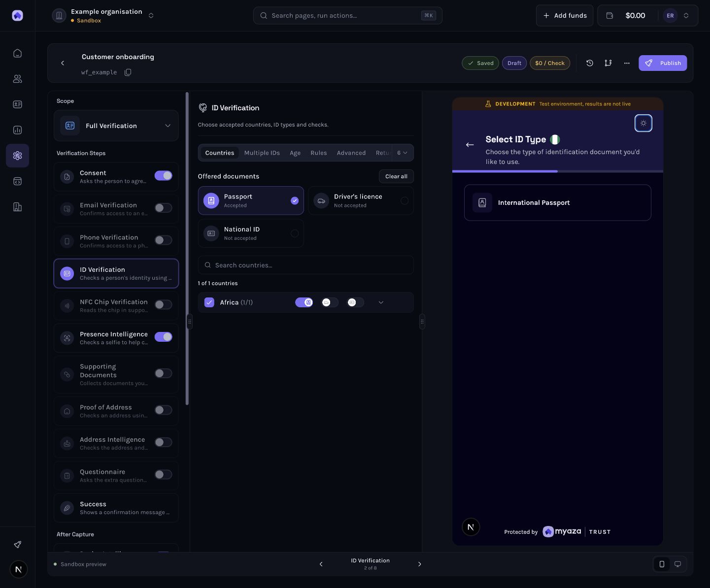Viewport: 710px width, 588px height.
Task: Disable the Presence Intelligence toggle
Action: point(164,337)
